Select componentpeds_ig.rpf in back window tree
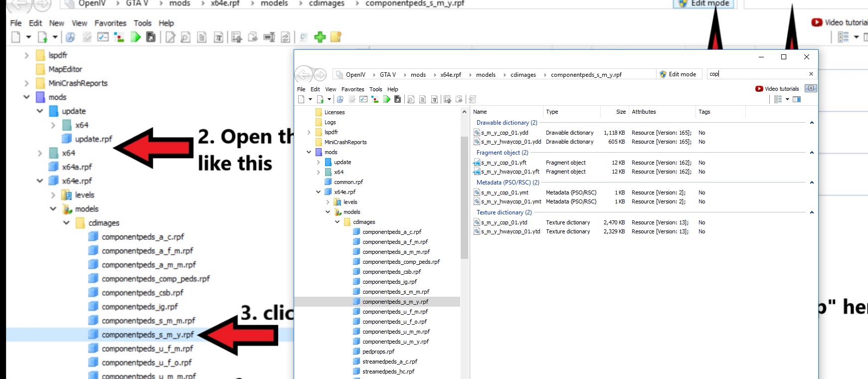Image resolution: width=868 pixels, height=379 pixels. pyautogui.click(x=140, y=307)
